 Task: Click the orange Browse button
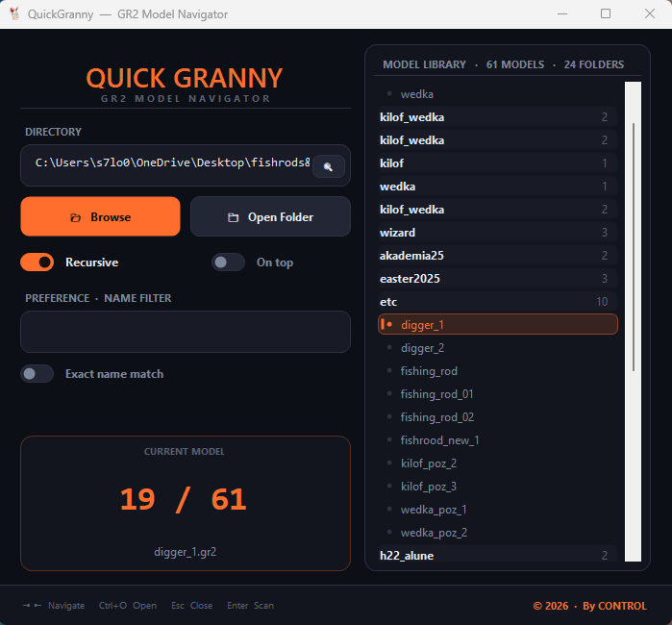[x=100, y=216]
